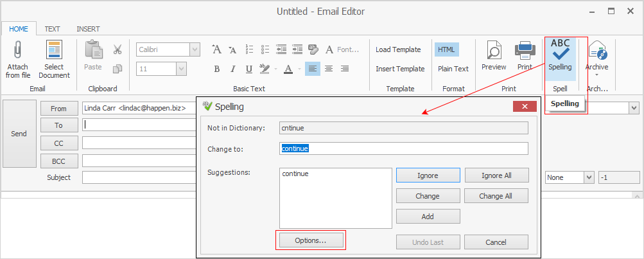This screenshot has height=259, width=644.
Task: Toggle Italic formatting
Action: 233,69
